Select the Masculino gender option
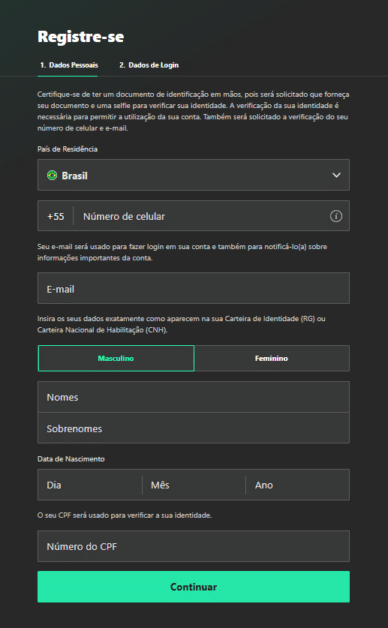Viewport: 388px width, 628px height. tap(116, 358)
